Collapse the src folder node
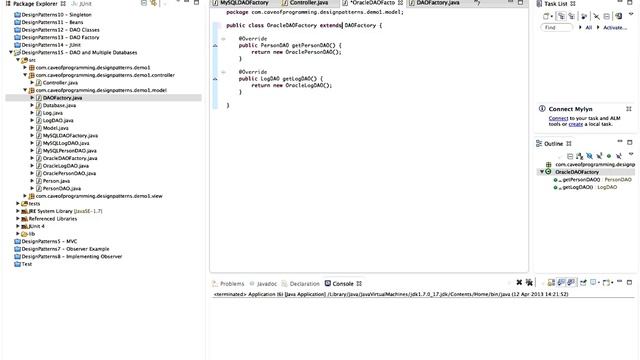Screen dimensions: 640x360 tap(18, 60)
